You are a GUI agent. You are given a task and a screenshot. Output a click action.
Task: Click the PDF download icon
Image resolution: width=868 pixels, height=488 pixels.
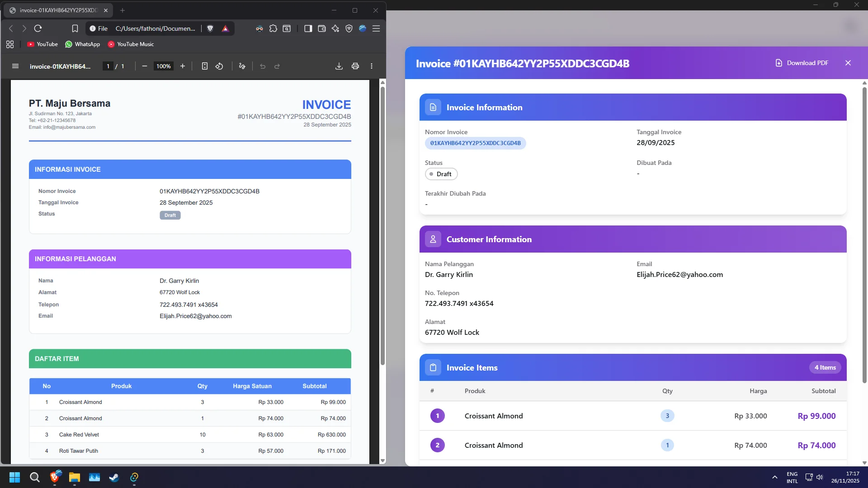(x=339, y=66)
